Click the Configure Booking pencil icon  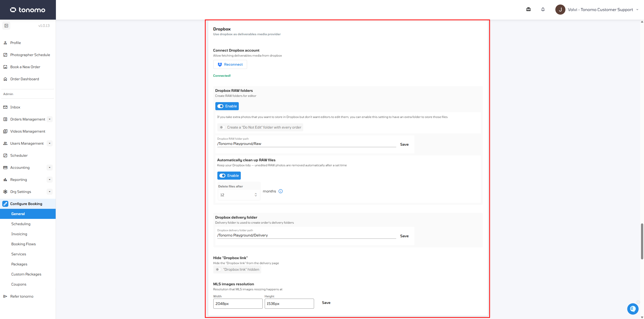point(5,204)
